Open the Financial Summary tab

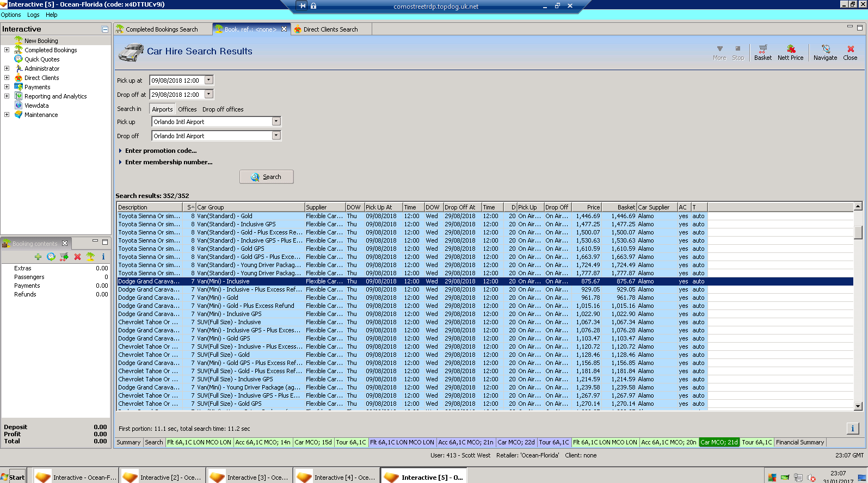click(799, 442)
